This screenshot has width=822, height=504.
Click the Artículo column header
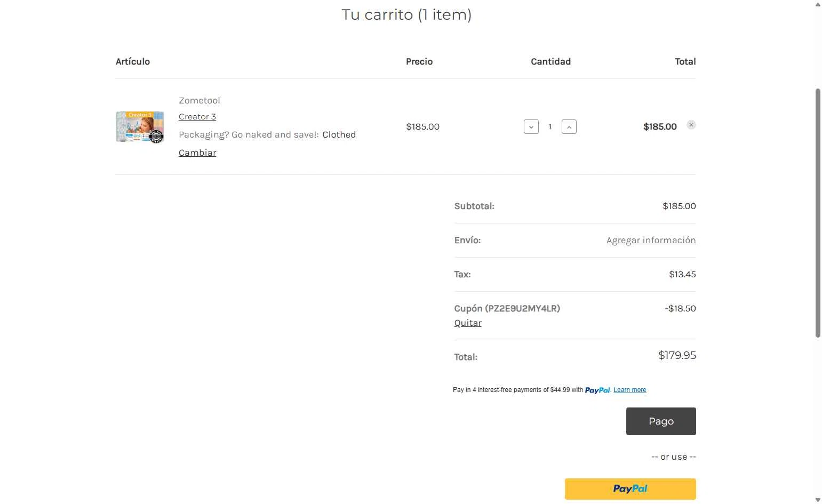pyautogui.click(x=133, y=61)
